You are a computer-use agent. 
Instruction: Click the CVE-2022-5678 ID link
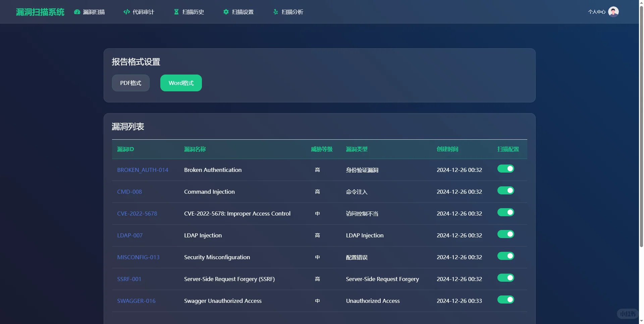pos(137,214)
